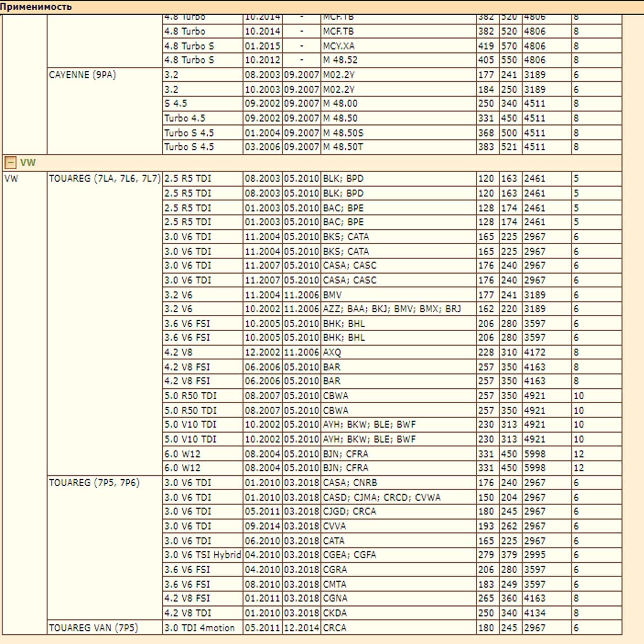Click the Turbo 4.5 engine cell

185,118
